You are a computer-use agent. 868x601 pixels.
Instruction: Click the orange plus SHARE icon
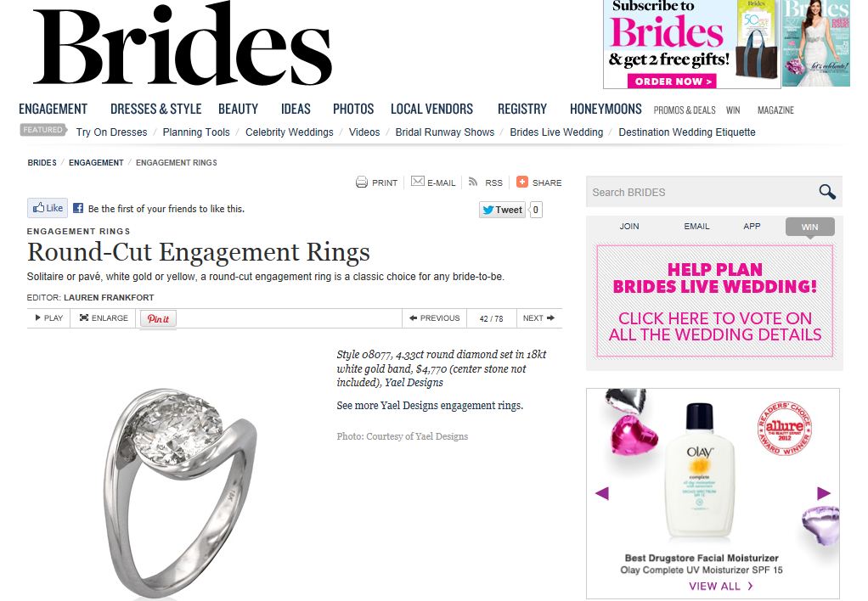coord(522,182)
